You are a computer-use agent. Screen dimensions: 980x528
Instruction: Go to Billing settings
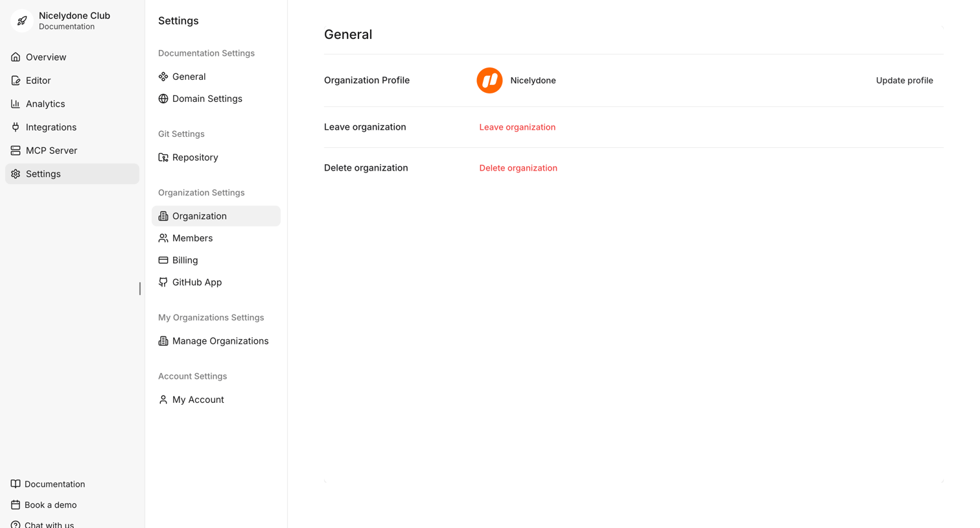216,260
